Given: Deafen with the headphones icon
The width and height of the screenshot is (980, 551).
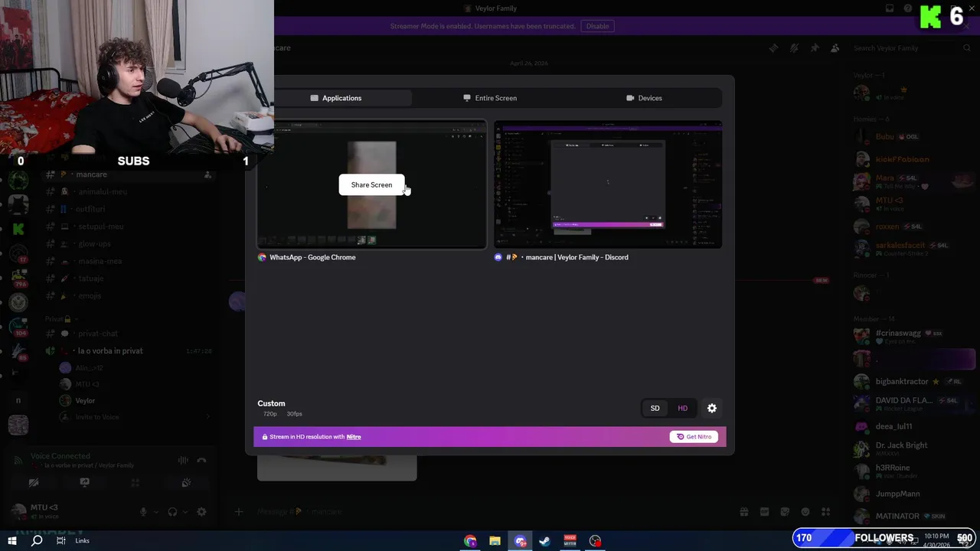Looking at the screenshot, I should click(x=173, y=512).
